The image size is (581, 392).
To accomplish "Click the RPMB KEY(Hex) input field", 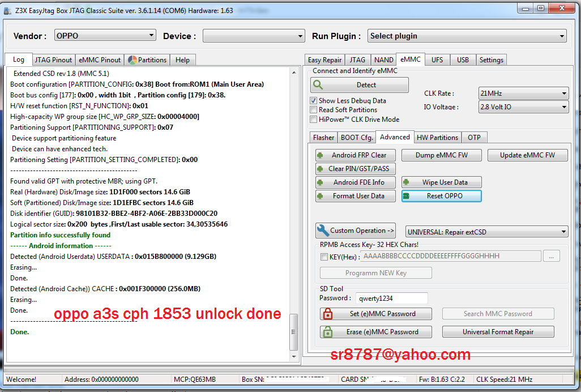I will point(451,256).
